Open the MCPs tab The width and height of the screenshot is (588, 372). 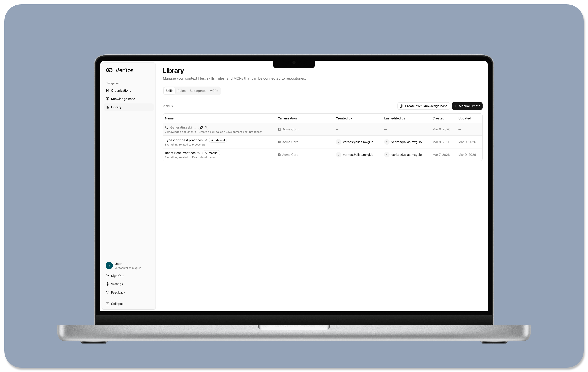click(214, 91)
